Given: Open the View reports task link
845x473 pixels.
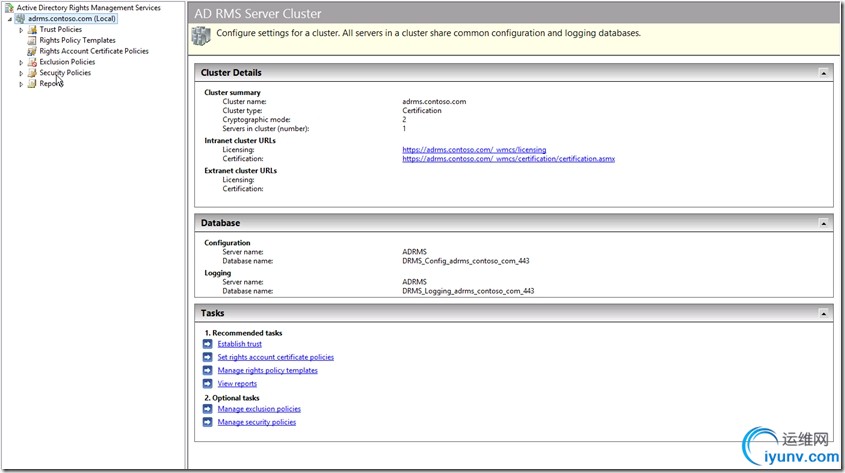Looking at the screenshot, I should [237, 384].
